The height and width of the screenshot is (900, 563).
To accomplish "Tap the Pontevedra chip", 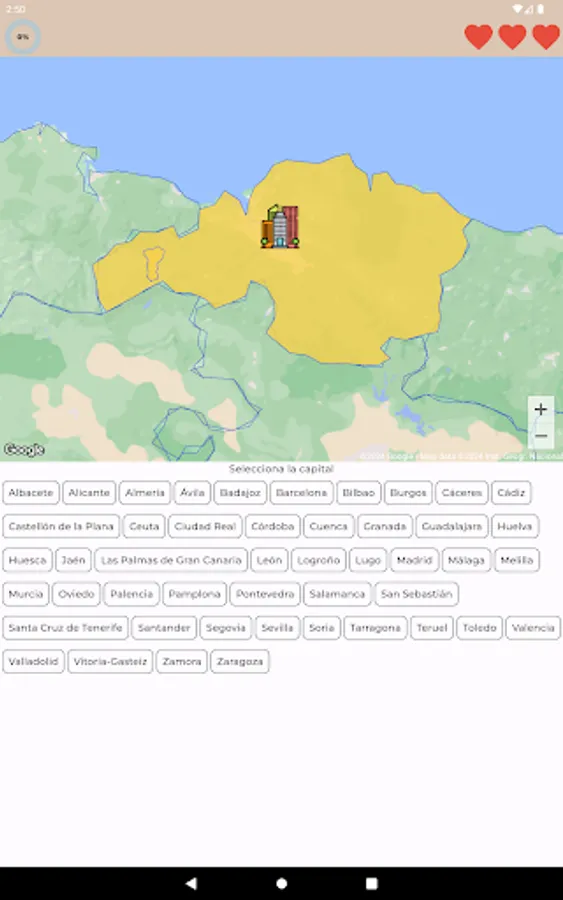I will click(265, 594).
